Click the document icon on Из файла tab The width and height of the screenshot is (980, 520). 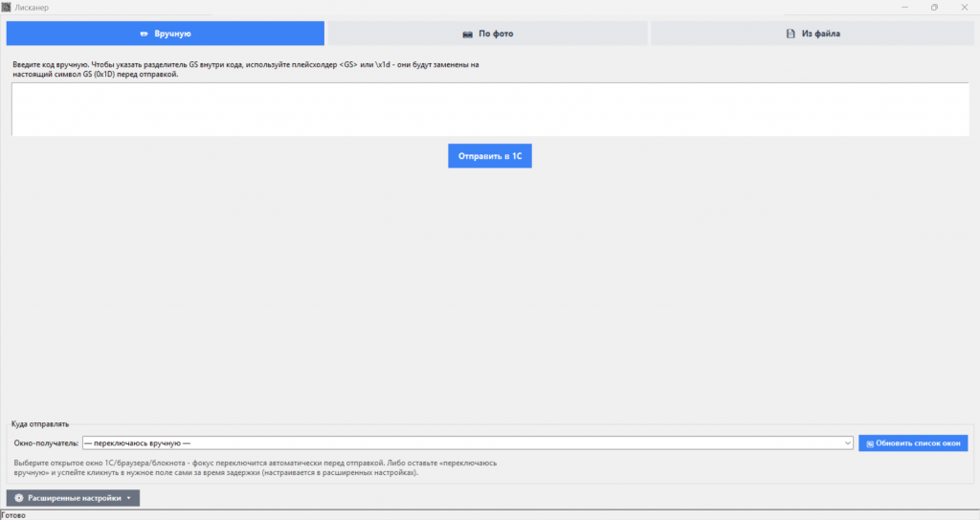click(x=791, y=34)
